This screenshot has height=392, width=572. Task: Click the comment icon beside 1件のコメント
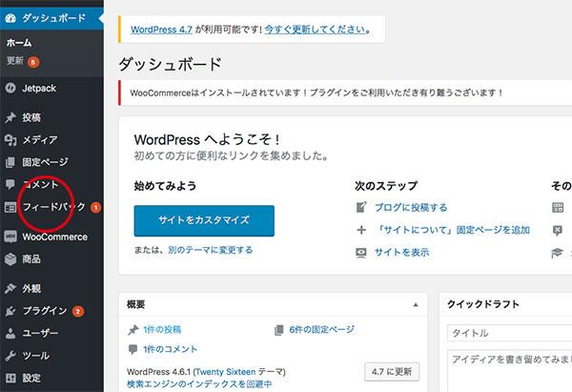tap(133, 349)
